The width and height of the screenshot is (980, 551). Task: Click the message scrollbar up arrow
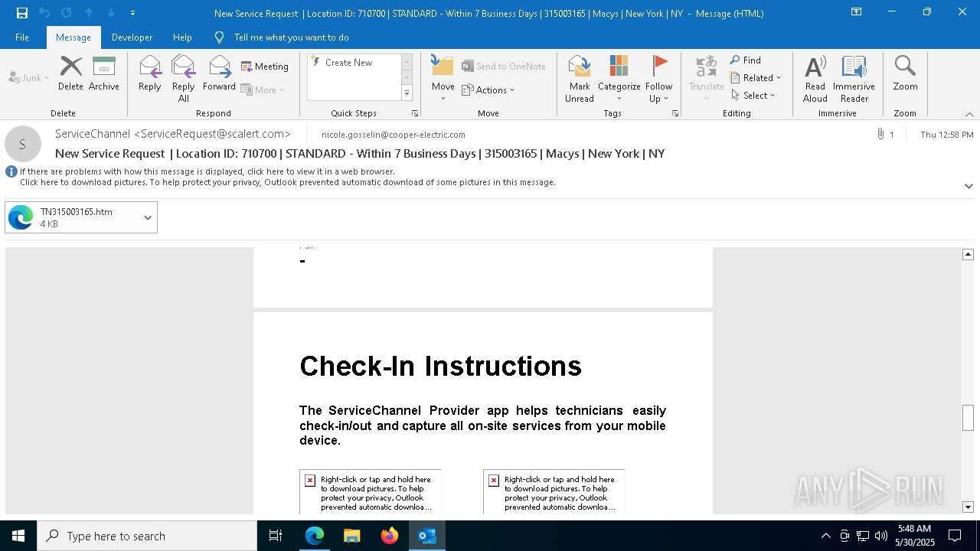pyautogui.click(x=968, y=254)
